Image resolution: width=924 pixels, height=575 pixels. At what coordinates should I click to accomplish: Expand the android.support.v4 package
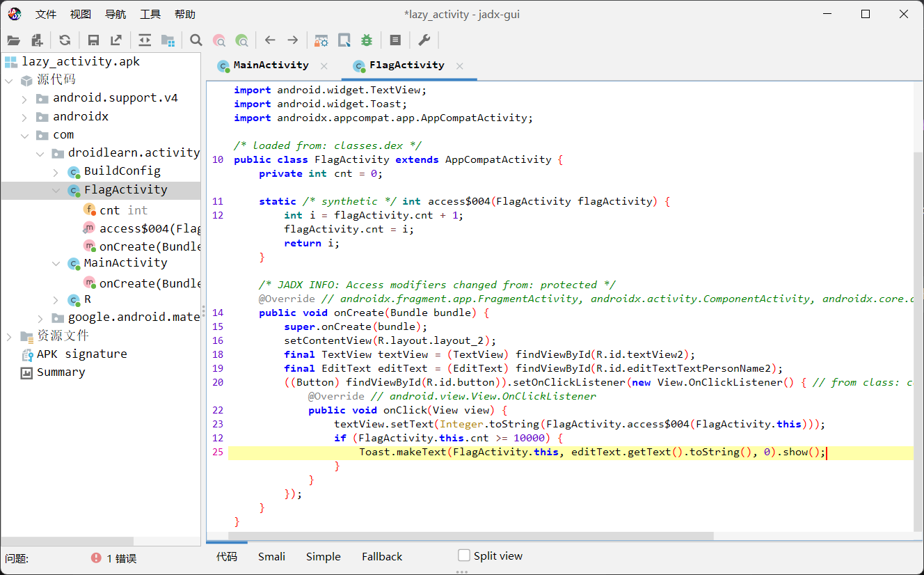tap(24, 99)
